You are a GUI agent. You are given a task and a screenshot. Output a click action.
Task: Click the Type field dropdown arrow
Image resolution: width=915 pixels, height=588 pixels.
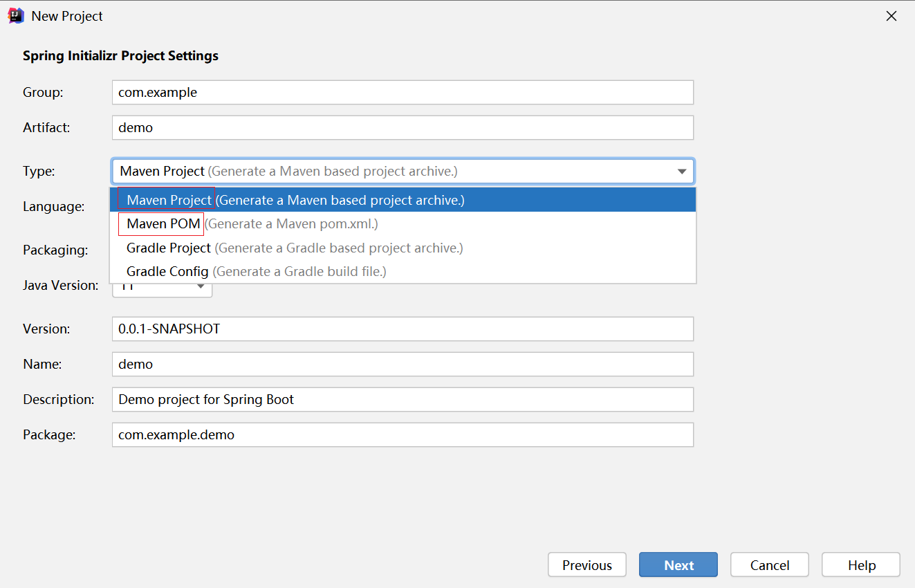(x=683, y=171)
